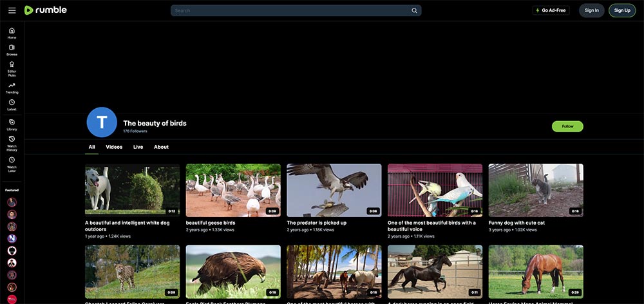Click '2 years ago • 1.18K views' text
Image resolution: width=644 pixels, height=304 pixels.
pyautogui.click(x=310, y=230)
